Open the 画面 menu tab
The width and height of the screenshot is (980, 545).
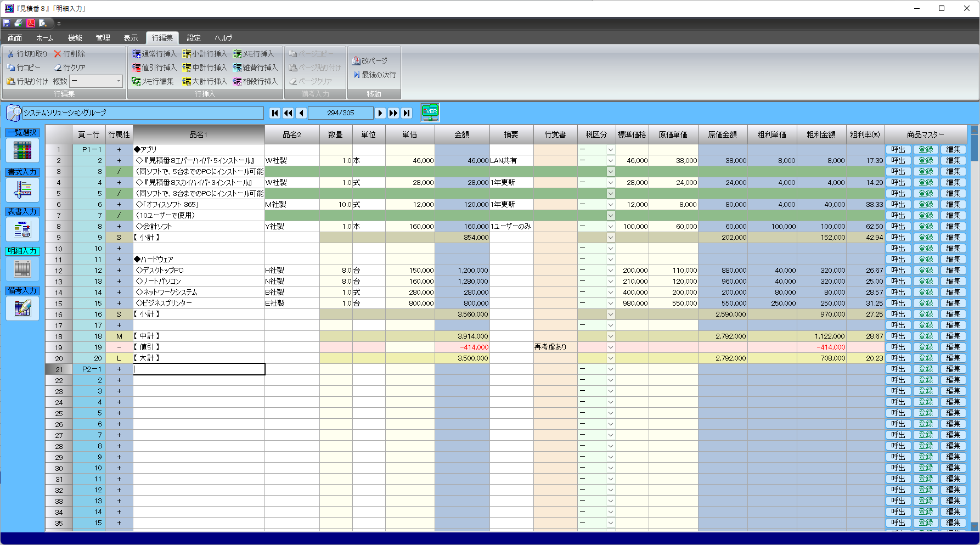pos(15,38)
